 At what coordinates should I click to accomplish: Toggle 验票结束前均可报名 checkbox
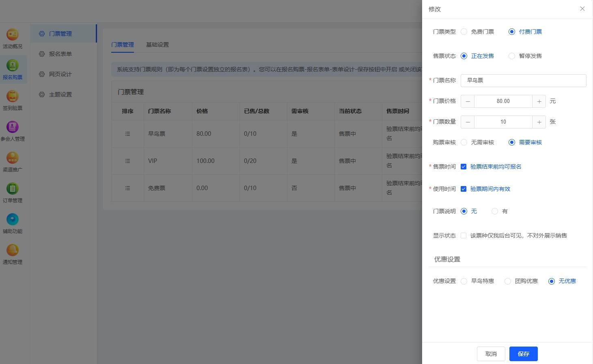coord(464,167)
